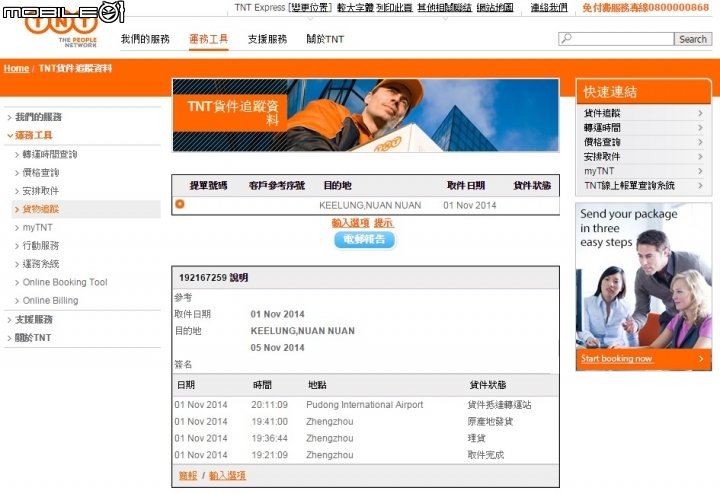Select the orange radio button in shipment row
The width and height of the screenshot is (720, 494).
click(x=180, y=204)
